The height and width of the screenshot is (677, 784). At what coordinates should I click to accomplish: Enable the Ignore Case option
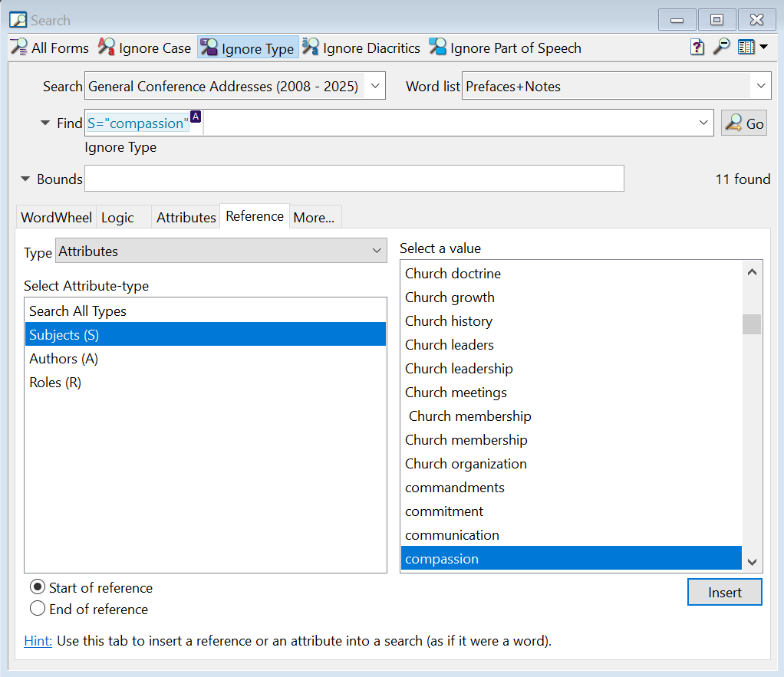[x=144, y=48]
